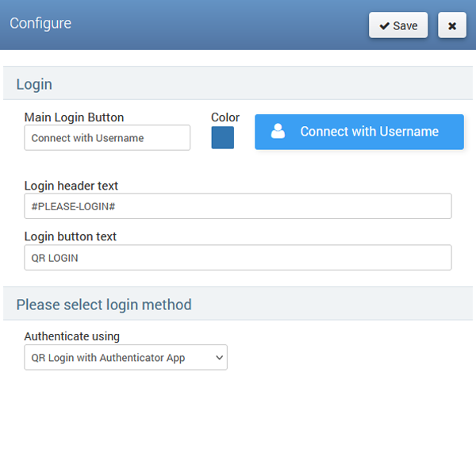
Task: Open the Authenticate using dropdown
Action: (125, 357)
